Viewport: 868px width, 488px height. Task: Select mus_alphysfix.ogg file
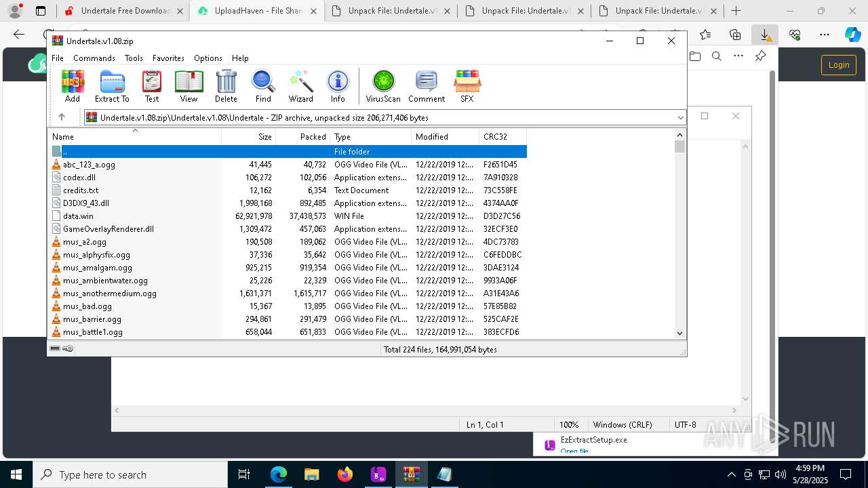[x=288, y=254]
